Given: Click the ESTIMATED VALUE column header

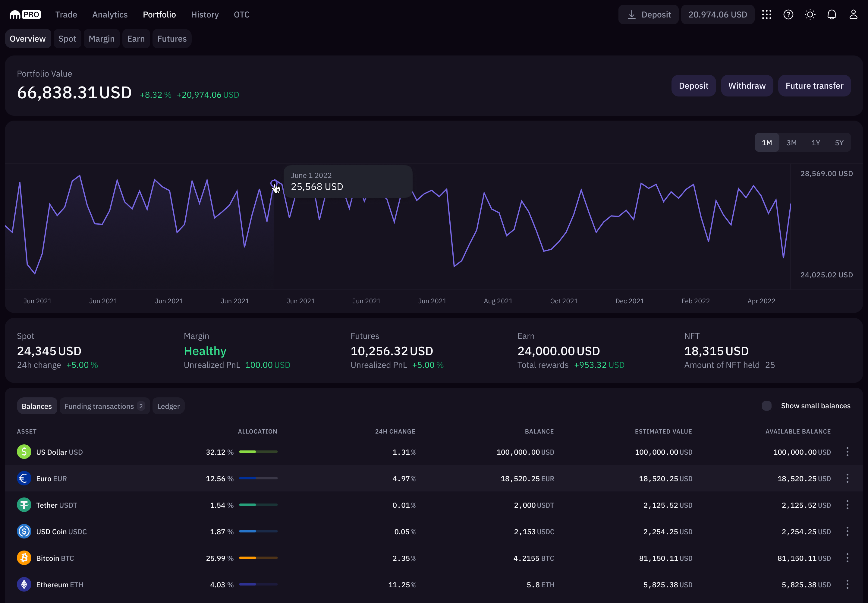Looking at the screenshot, I should (663, 431).
